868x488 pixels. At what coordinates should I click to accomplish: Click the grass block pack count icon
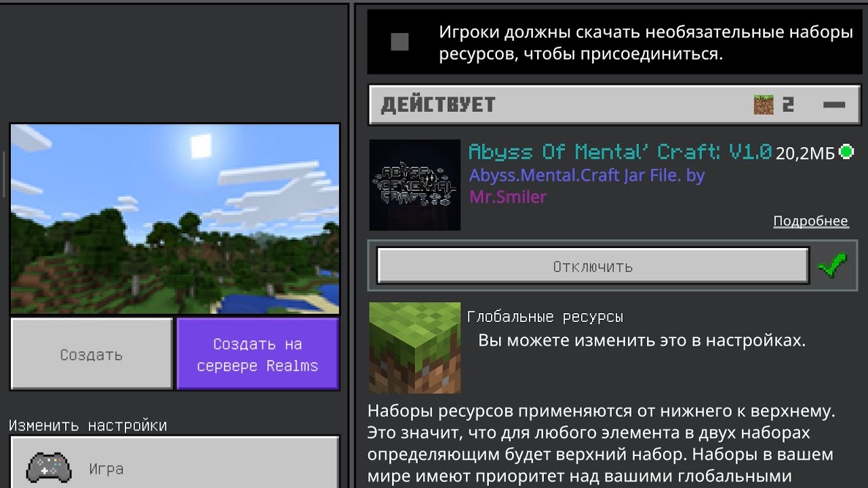pos(764,105)
